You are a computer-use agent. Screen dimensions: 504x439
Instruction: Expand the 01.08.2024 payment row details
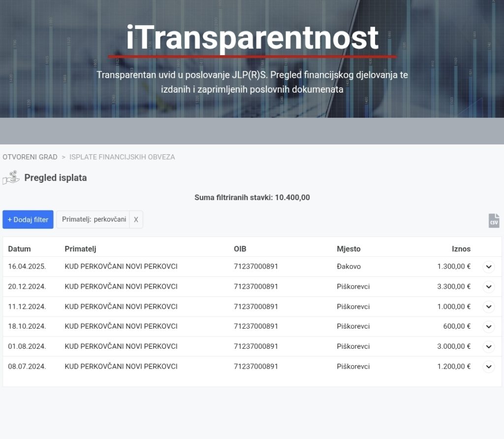click(x=489, y=347)
